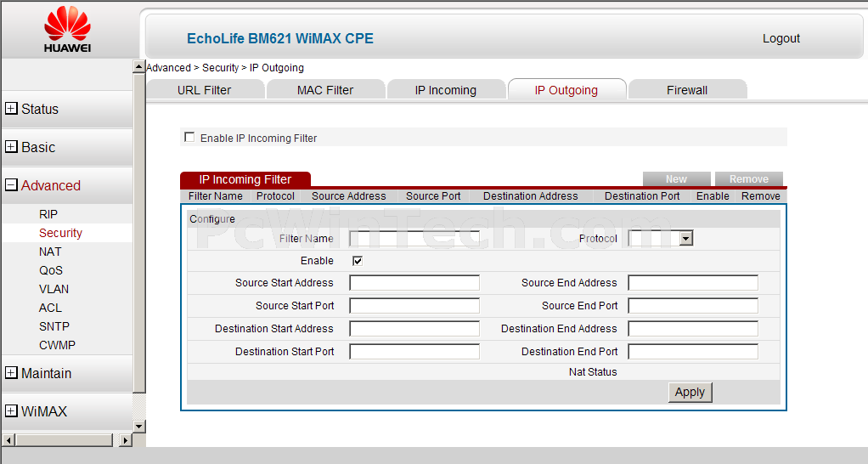Viewport: 868px width, 464px height.
Task: Switch to the MAC Filter tab
Action: coord(325,90)
